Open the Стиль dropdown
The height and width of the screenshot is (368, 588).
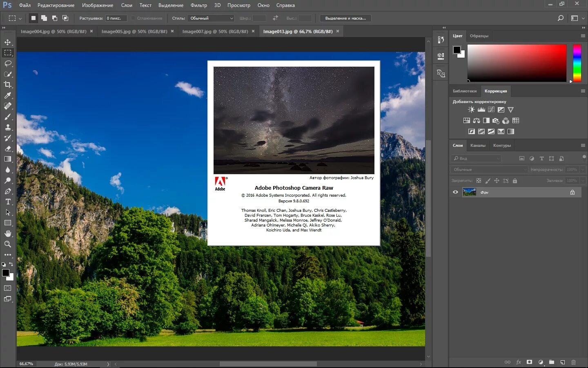(x=211, y=18)
